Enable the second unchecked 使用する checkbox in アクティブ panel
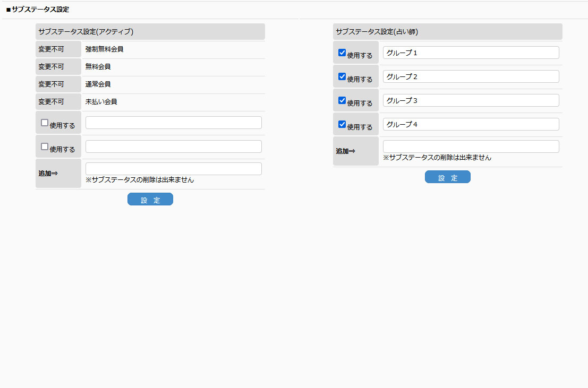The height and width of the screenshot is (388, 588). [x=45, y=146]
